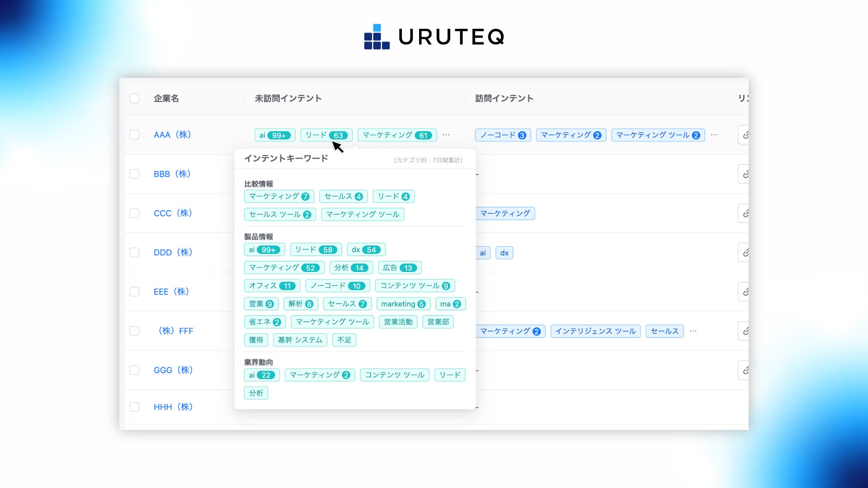Viewport: 868px width, 488px height.
Task: Expand more visited intent tags for AAA
Action: pyautogui.click(x=714, y=135)
